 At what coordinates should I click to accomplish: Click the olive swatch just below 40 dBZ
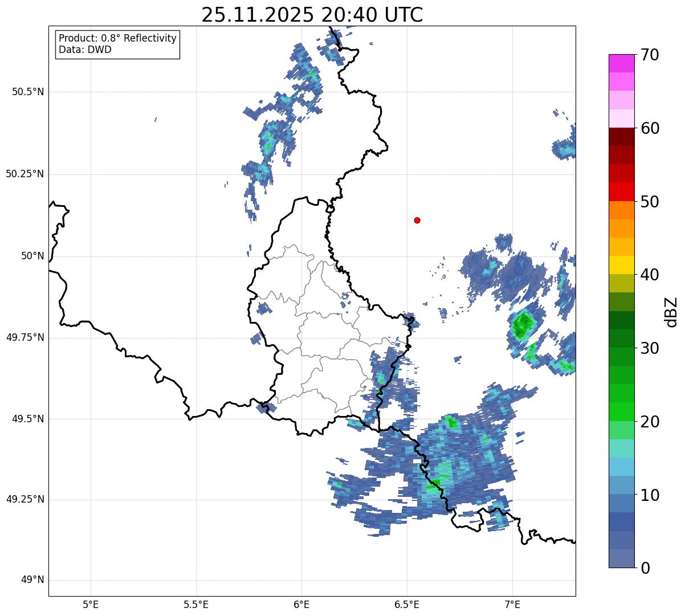pyautogui.click(x=622, y=283)
